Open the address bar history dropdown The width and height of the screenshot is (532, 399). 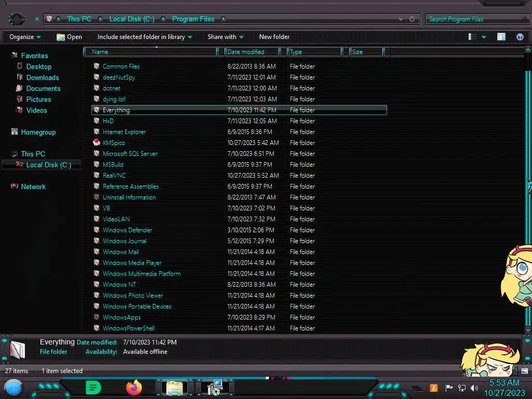[x=401, y=19]
